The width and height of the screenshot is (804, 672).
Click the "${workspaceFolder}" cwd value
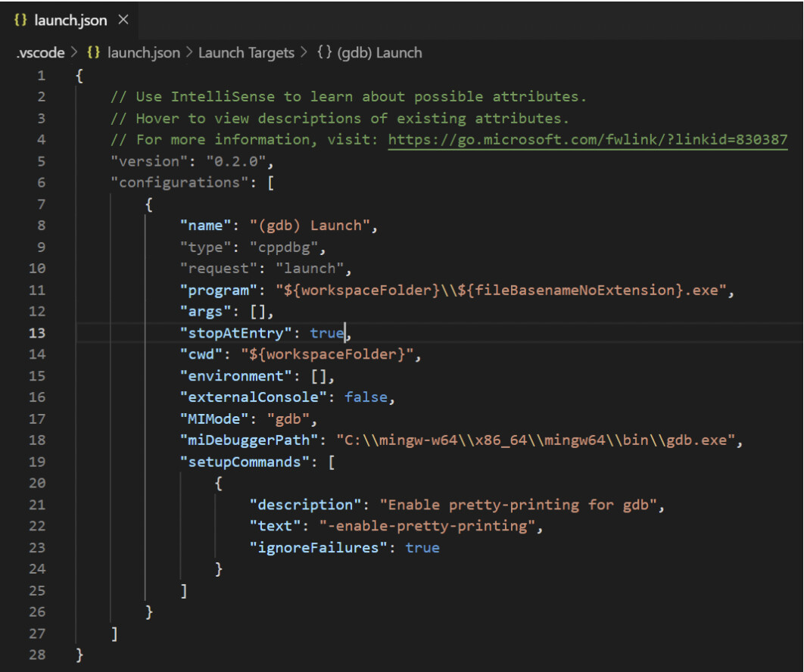pos(326,354)
